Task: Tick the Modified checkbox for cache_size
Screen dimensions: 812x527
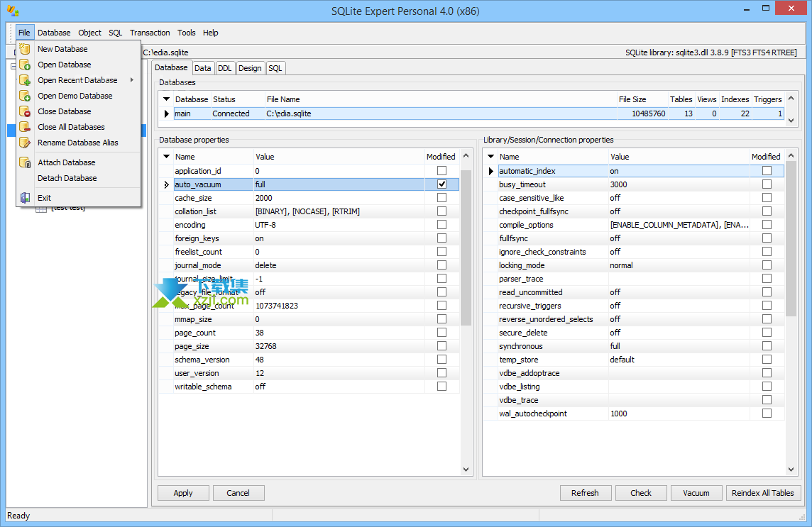Action: click(441, 198)
